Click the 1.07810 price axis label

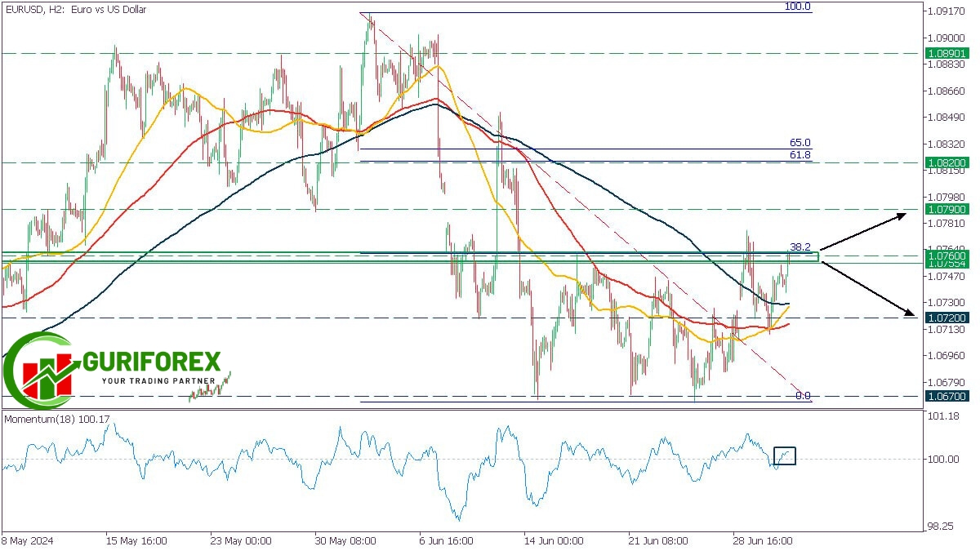947,223
